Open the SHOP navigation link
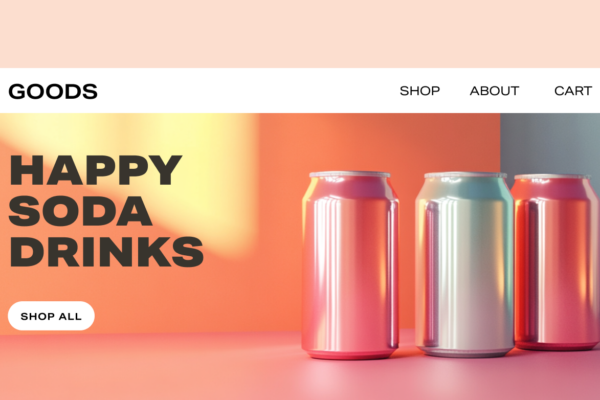The image size is (600, 400). click(420, 91)
